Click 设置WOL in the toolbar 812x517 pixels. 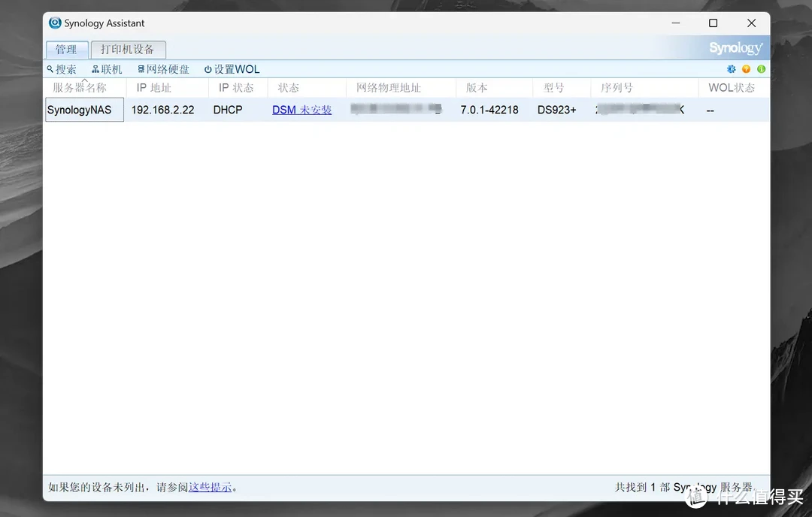click(x=232, y=69)
